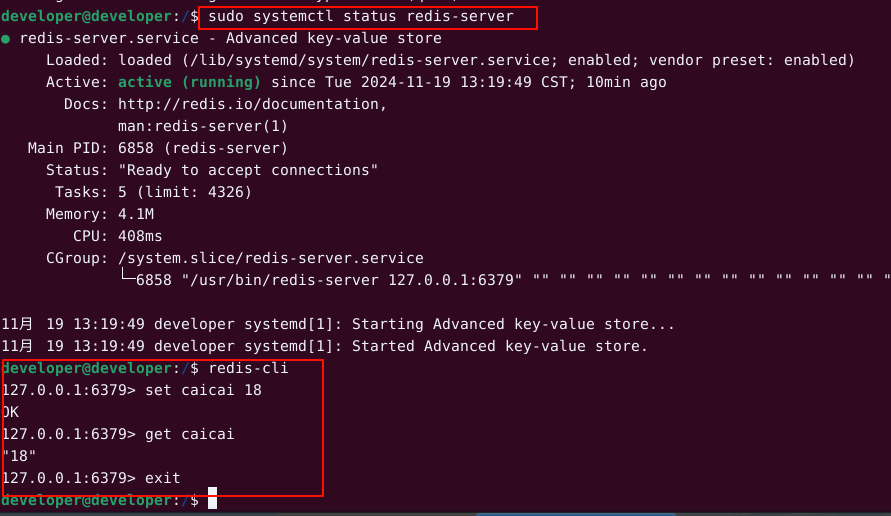
Task: Place cursor at the final terminal prompt block
Action: pos(212,500)
